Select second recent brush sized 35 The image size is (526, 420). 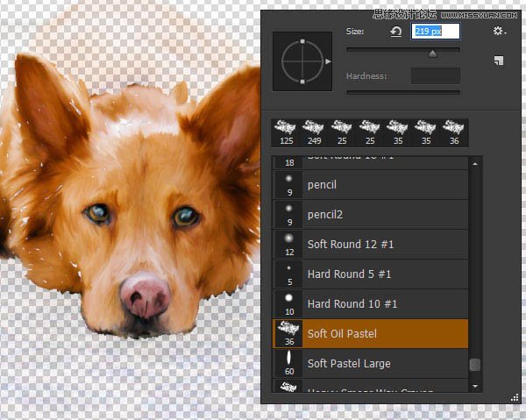426,133
